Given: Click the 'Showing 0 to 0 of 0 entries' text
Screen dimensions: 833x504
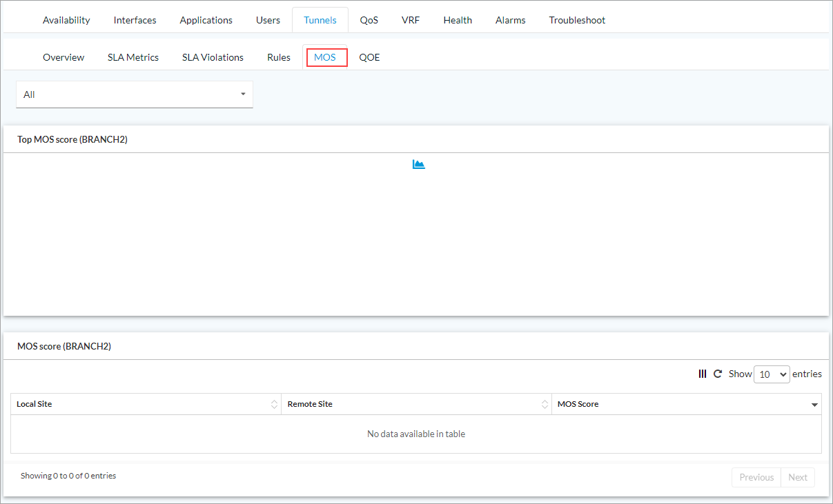Looking at the screenshot, I should pos(68,476).
